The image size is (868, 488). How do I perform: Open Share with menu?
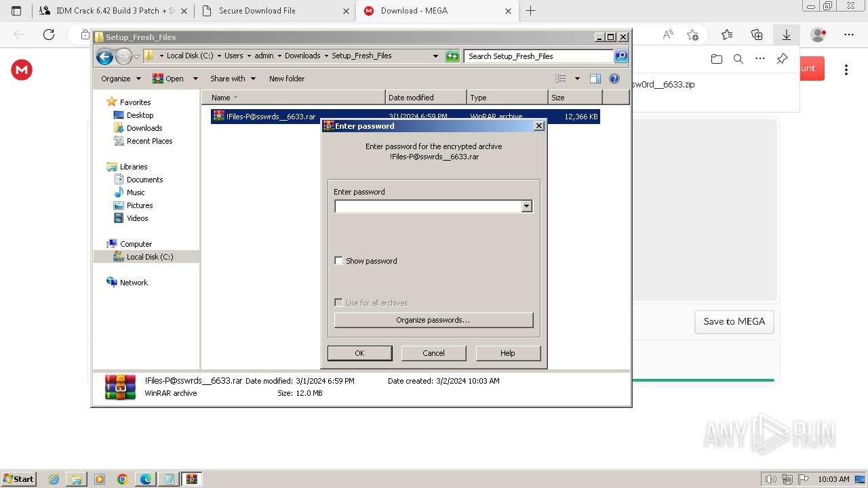233,79
